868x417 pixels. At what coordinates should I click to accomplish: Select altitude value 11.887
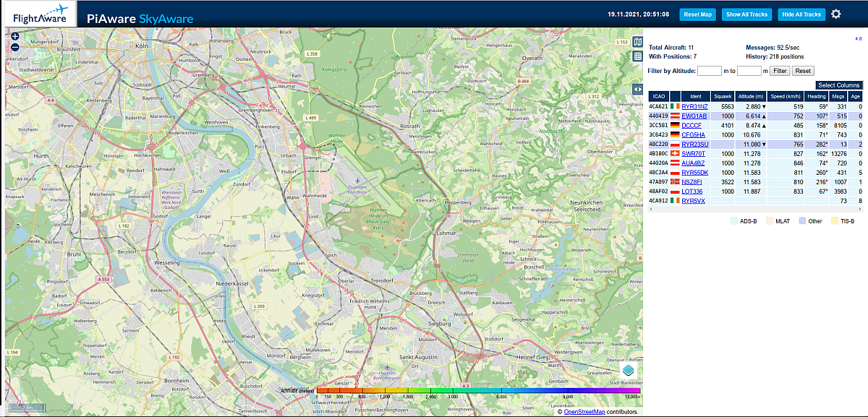(752, 191)
